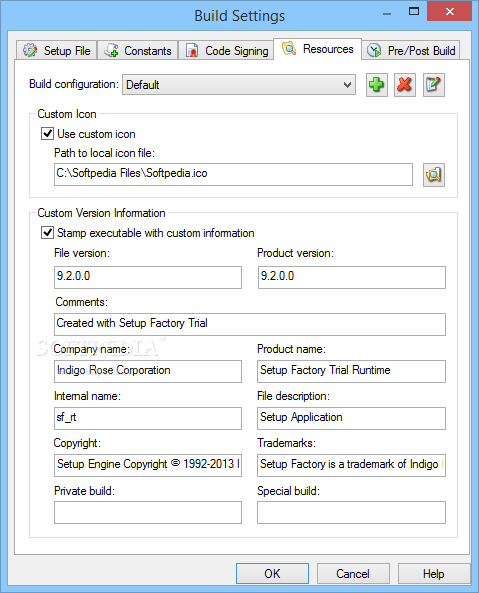479x593 pixels.
Task: Focus the empty Special build field
Action: 351,512
